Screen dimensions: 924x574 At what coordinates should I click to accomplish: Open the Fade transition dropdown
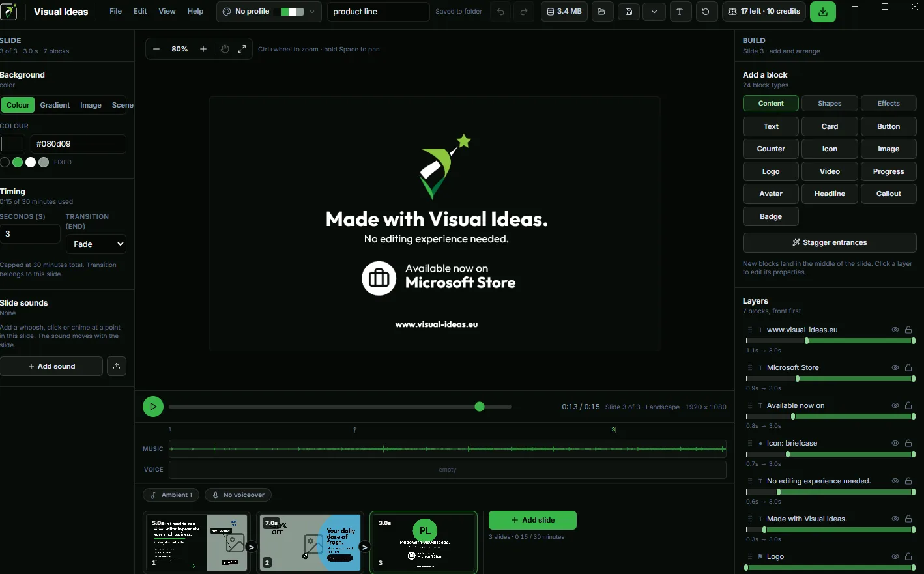96,244
